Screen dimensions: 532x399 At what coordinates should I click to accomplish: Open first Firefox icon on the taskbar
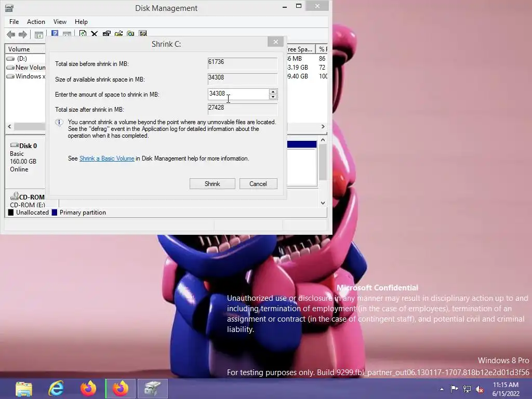(88, 389)
